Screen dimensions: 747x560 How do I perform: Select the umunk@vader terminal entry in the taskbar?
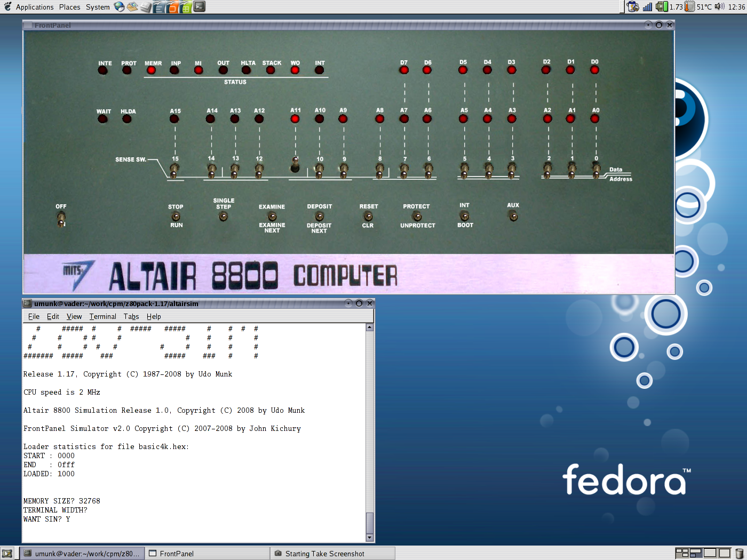[x=83, y=553]
